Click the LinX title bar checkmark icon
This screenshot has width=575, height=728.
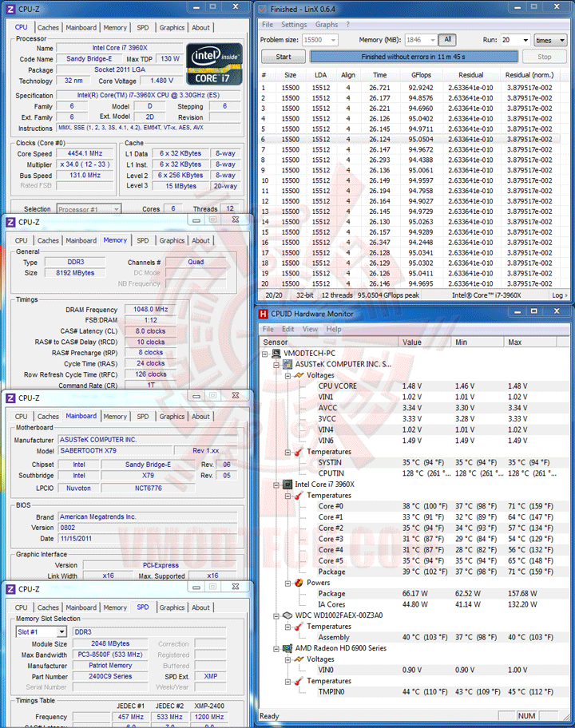pos(263,9)
